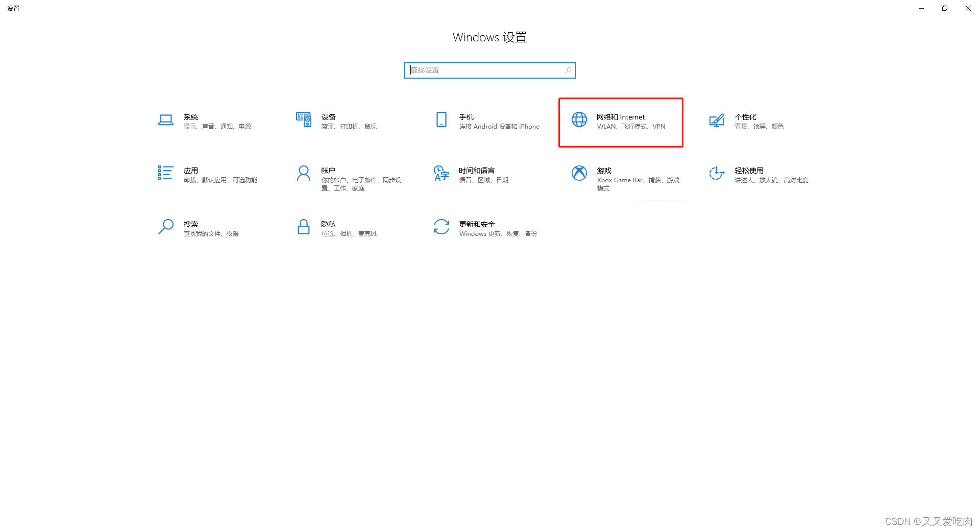980x531 pixels.
Task: Click the 个性化 paintbrush icon
Action: (x=717, y=120)
